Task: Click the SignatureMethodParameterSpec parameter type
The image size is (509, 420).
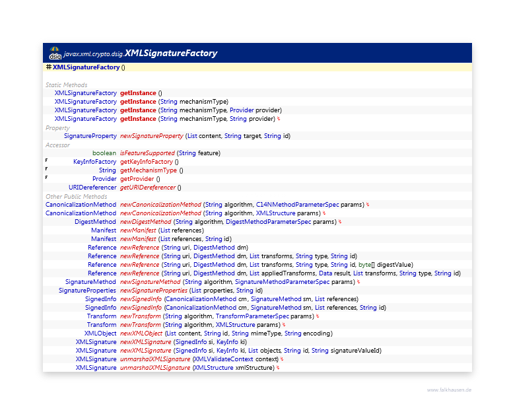Action: [283, 282]
